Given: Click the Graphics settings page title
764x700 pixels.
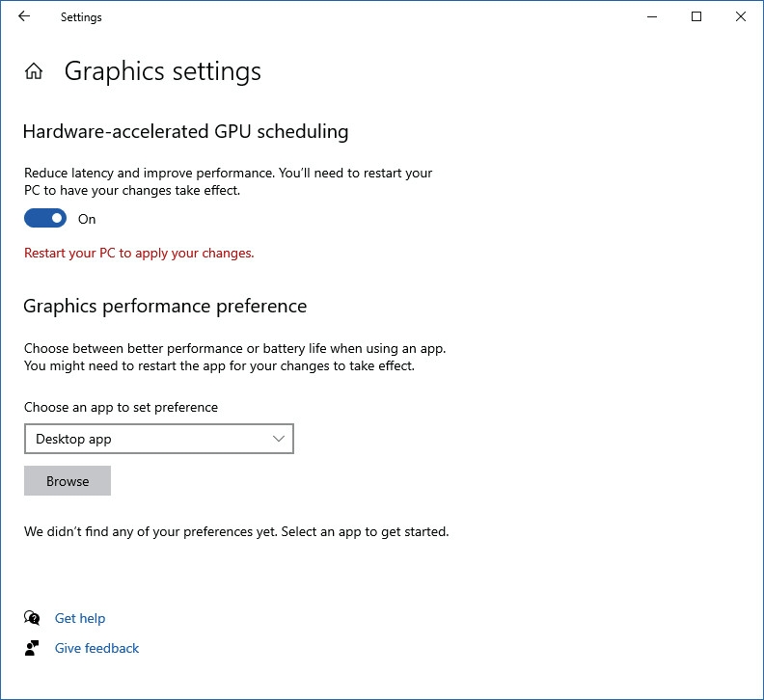Looking at the screenshot, I should 162,71.
